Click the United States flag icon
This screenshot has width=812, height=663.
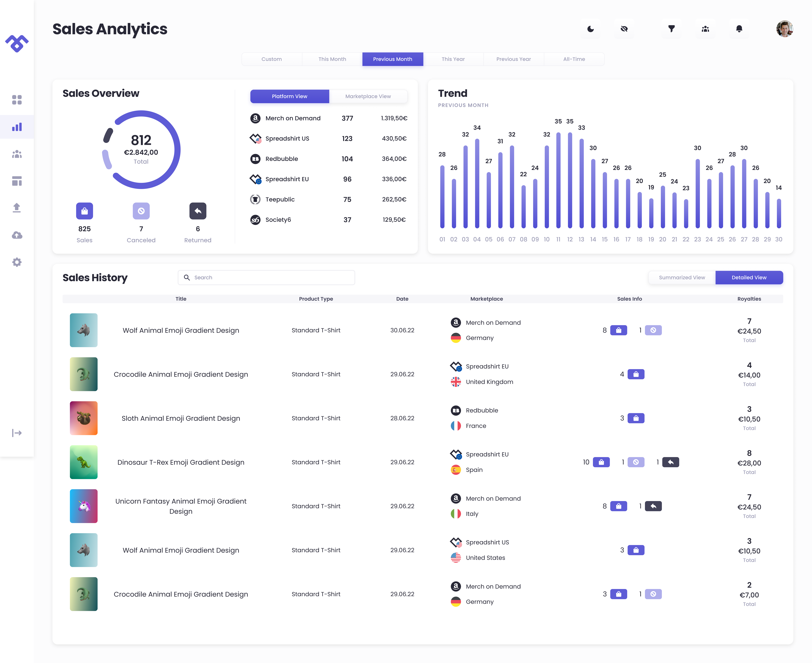456,558
